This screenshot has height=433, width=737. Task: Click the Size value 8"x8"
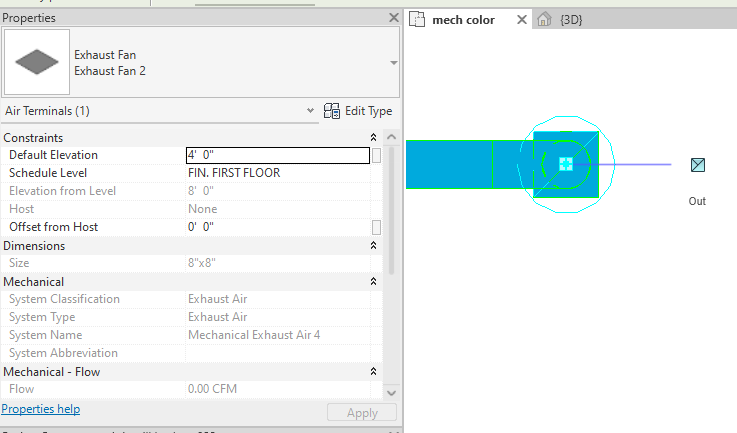[x=202, y=263]
